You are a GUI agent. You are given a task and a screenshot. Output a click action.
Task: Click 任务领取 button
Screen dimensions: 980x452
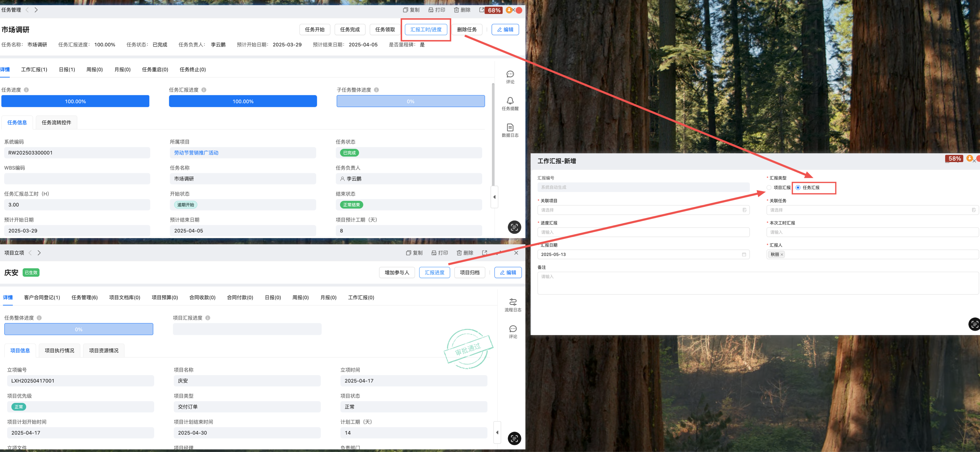pos(385,30)
